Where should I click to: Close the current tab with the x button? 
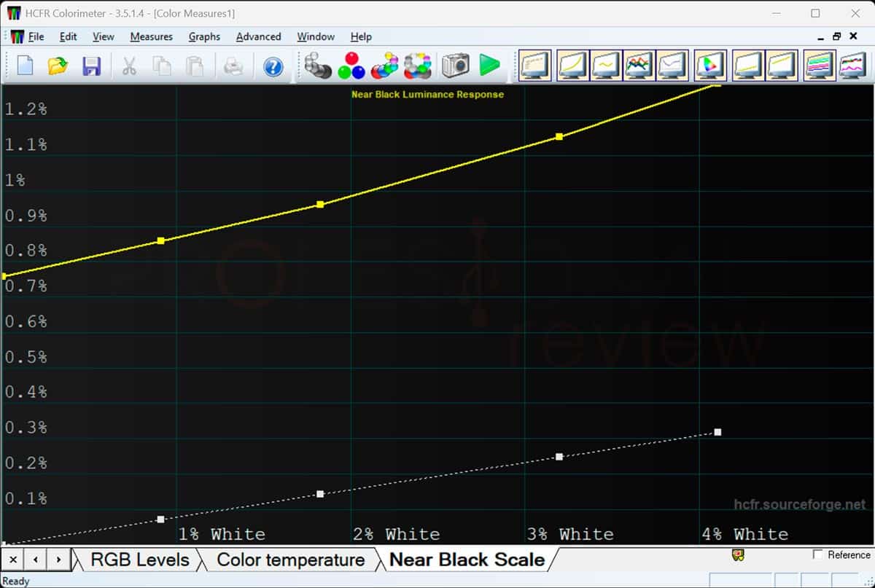point(13,560)
